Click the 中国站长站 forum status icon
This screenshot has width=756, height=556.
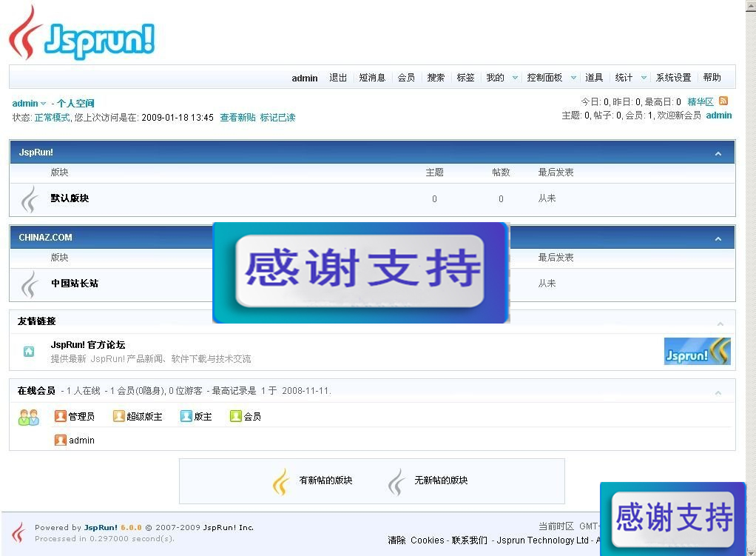coord(30,284)
